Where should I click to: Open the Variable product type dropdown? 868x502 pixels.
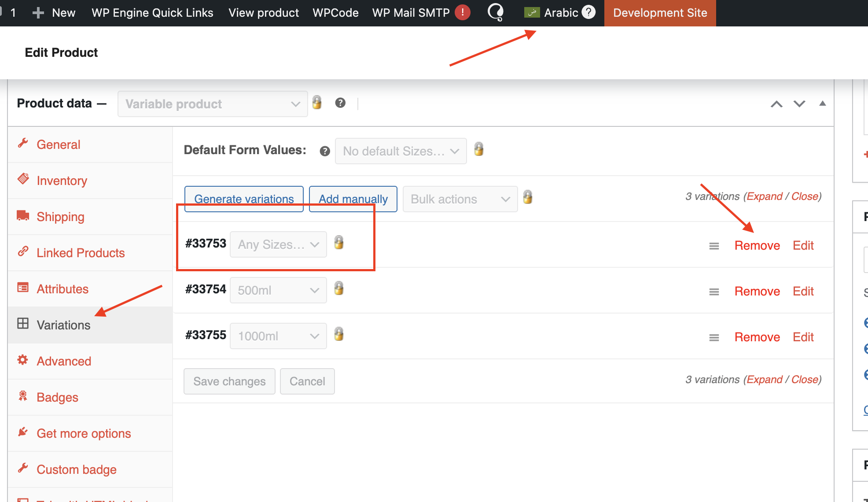pyautogui.click(x=213, y=104)
